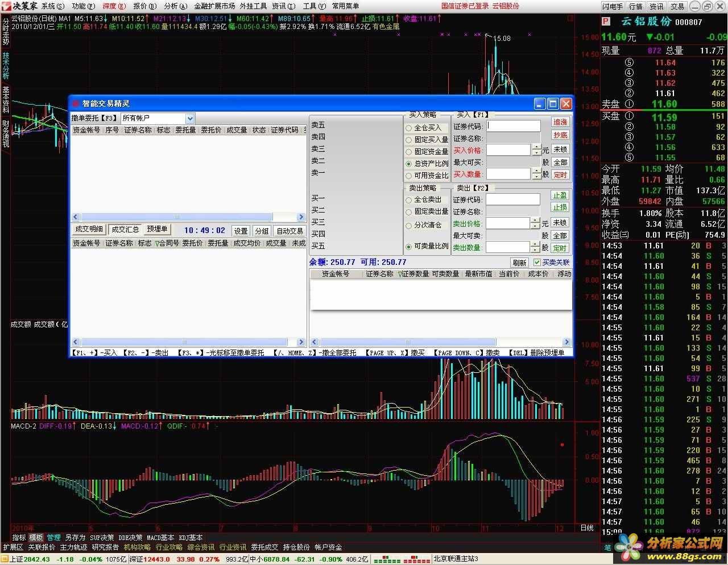Increase sell price with up stepper
728x565 pixels.
click(535, 221)
